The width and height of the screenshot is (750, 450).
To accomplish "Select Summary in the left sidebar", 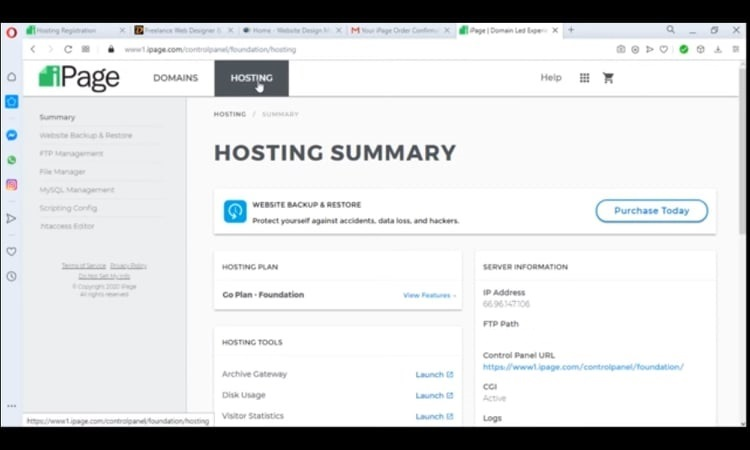I will coord(57,117).
